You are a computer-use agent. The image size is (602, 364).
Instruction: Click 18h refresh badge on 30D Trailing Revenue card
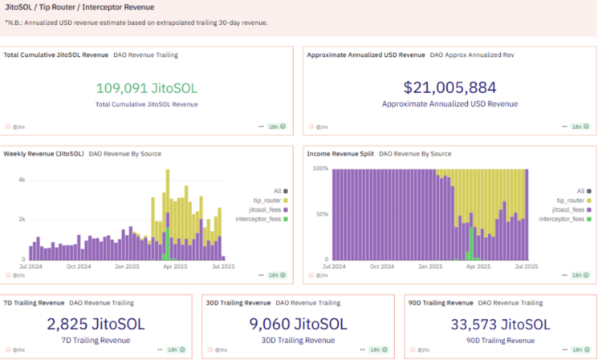(378, 350)
